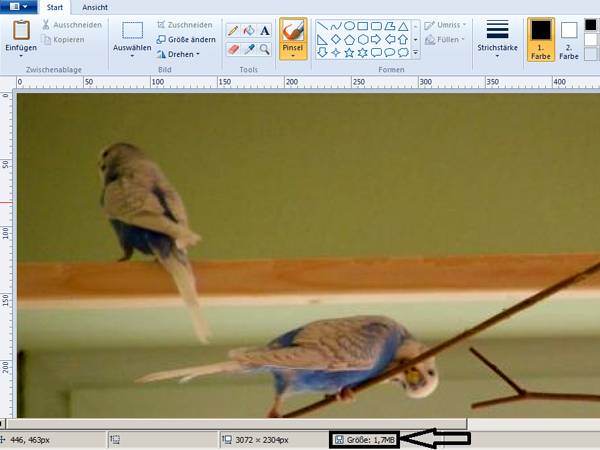Pick the cloud callout shape
Viewport: 600px width, 450px height.
point(403,52)
